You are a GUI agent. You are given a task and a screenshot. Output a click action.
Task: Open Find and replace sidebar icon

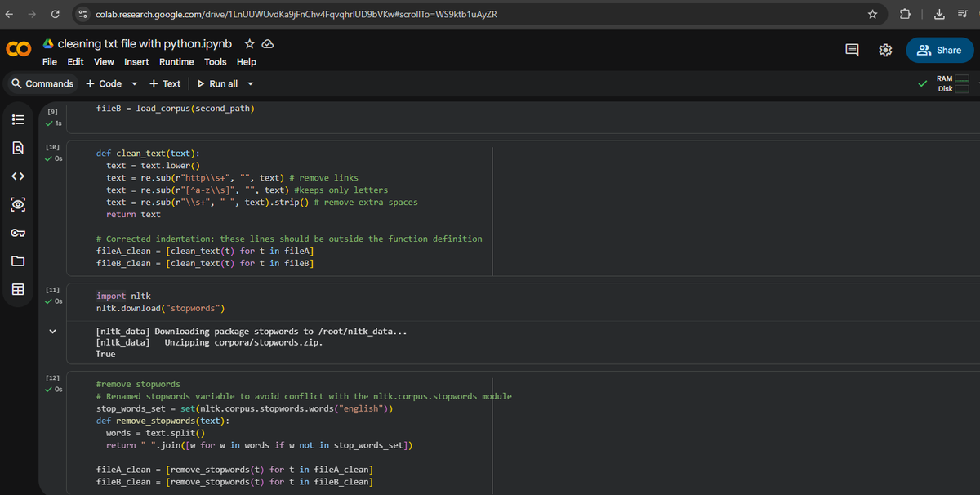18,148
